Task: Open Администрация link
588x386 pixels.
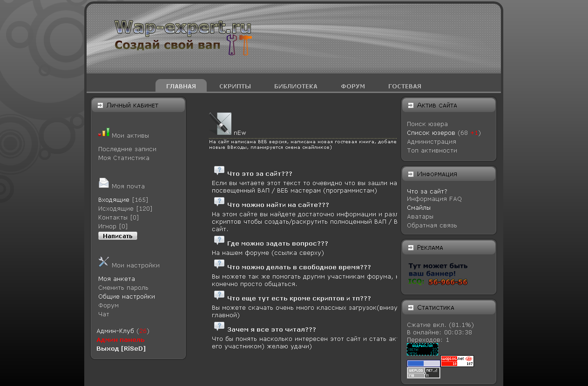Action: pos(432,142)
